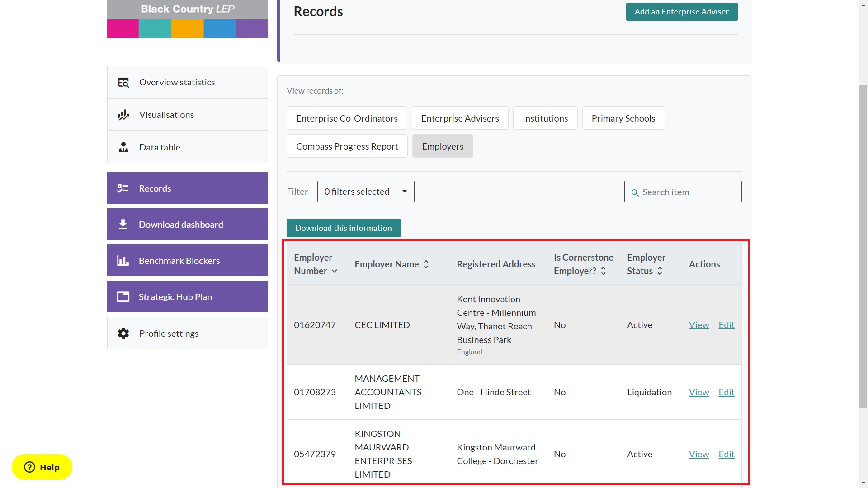Viewport: 868px width, 488px height.
Task: Click the Data table person icon
Action: click(x=123, y=147)
